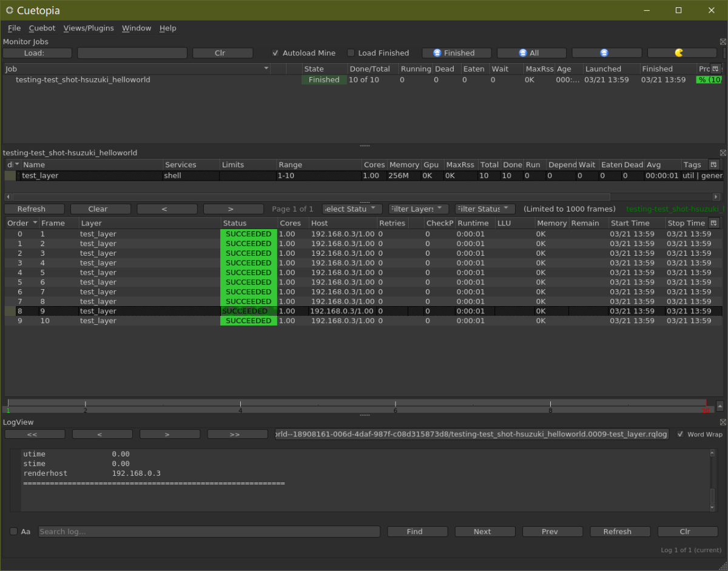The image size is (728, 571).
Task: Click the log file path field
Action: (472, 434)
